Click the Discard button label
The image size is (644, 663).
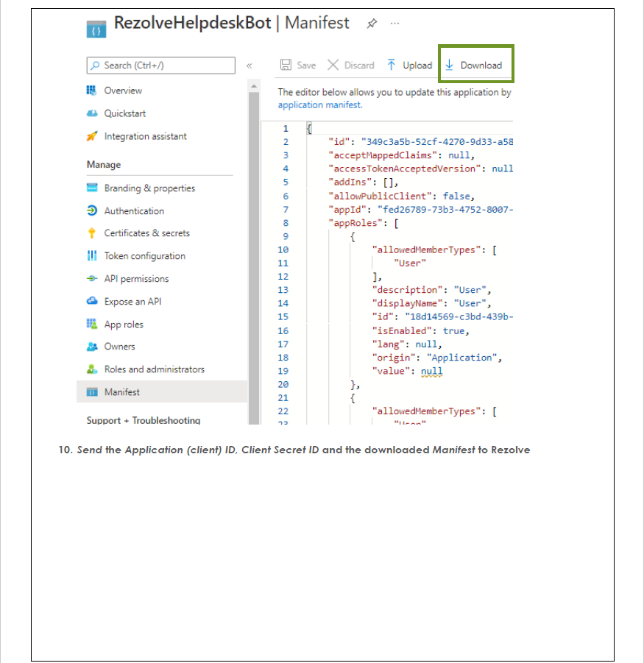tap(359, 65)
